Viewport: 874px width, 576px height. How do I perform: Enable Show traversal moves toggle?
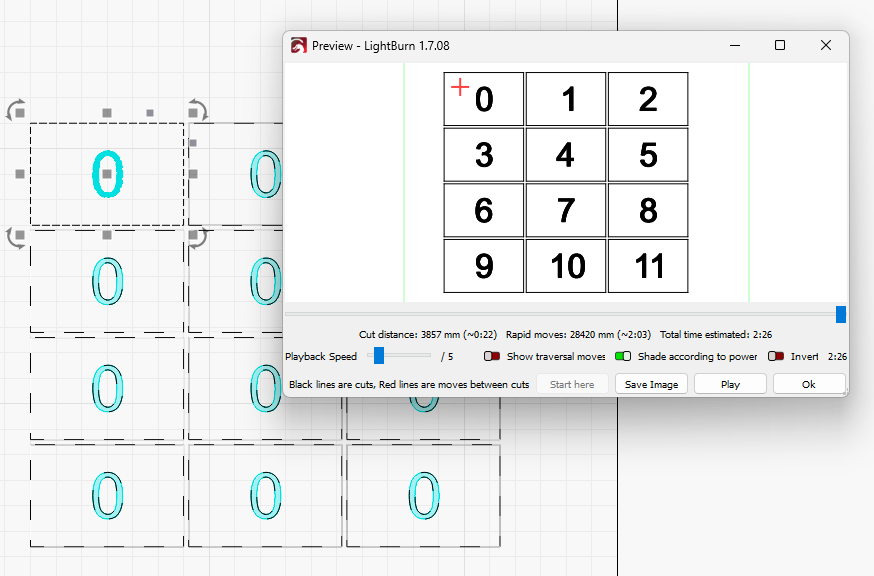492,356
